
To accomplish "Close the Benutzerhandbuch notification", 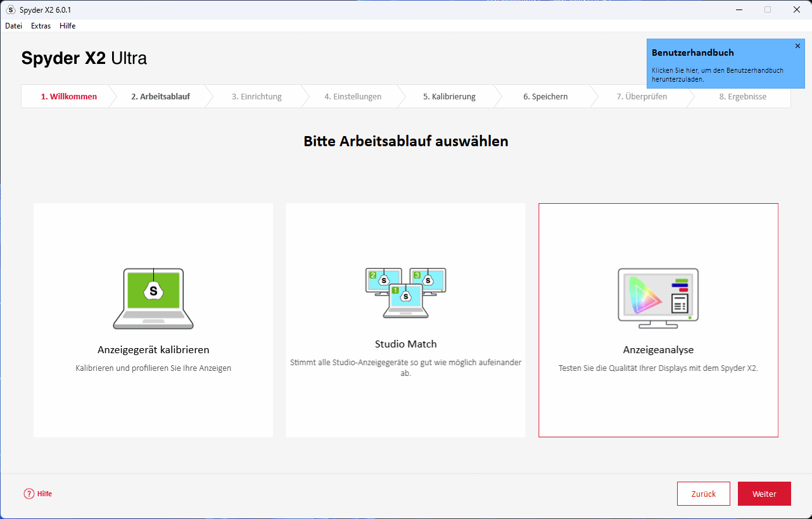I will tap(797, 46).
